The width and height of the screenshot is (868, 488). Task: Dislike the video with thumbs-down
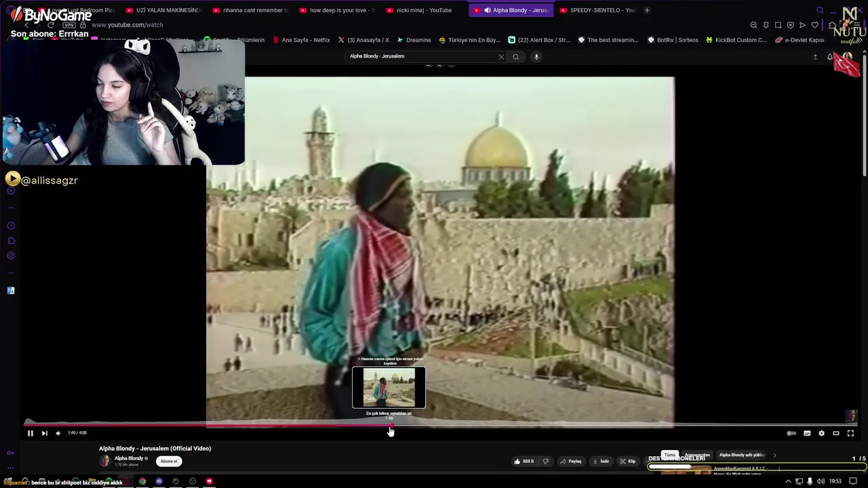tap(546, 462)
